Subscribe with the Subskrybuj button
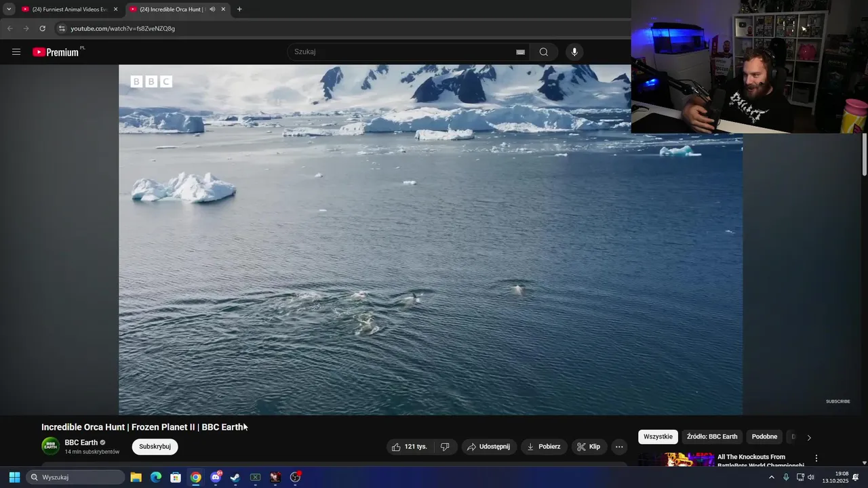 [x=155, y=447]
